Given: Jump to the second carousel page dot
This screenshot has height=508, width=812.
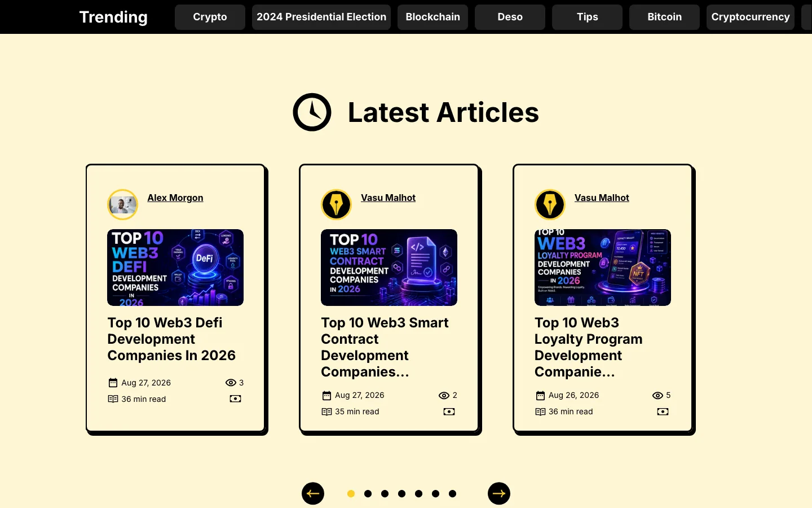Looking at the screenshot, I should (x=368, y=493).
